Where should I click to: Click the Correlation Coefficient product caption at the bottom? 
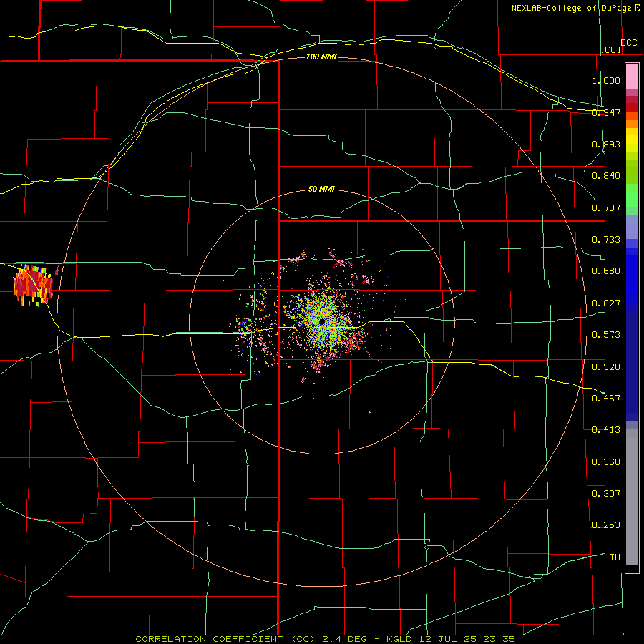click(326, 639)
